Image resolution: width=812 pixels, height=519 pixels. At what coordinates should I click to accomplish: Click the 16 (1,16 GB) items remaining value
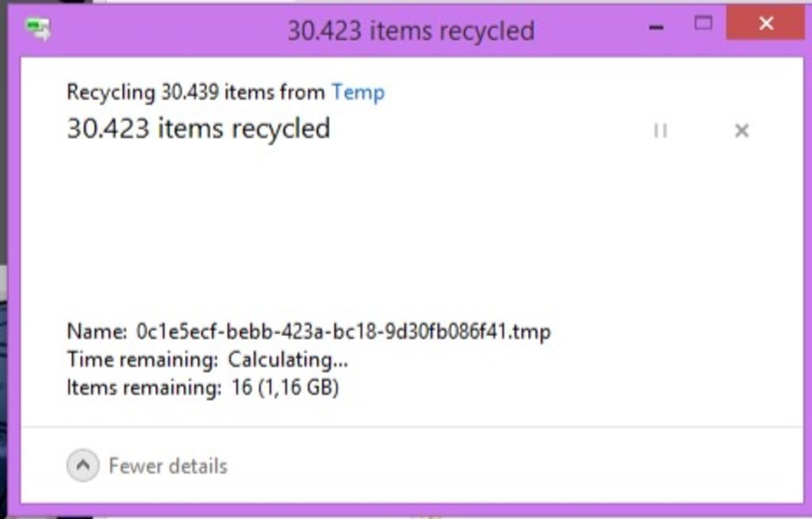(x=285, y=387)
